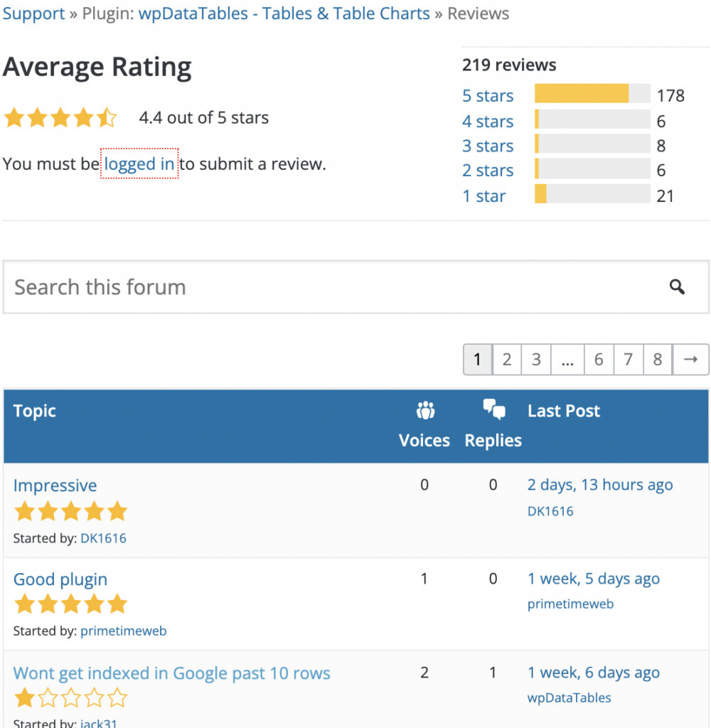The width and height of the screenshot is (711, 728).
Task: Go to page 2 of reviews
Action: [x=507, y=360]
